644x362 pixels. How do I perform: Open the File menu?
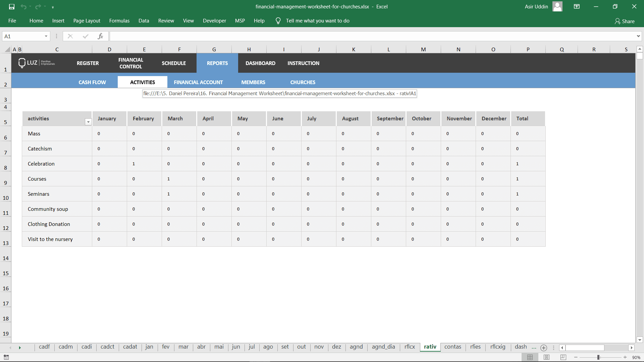[x=12, y=21]
